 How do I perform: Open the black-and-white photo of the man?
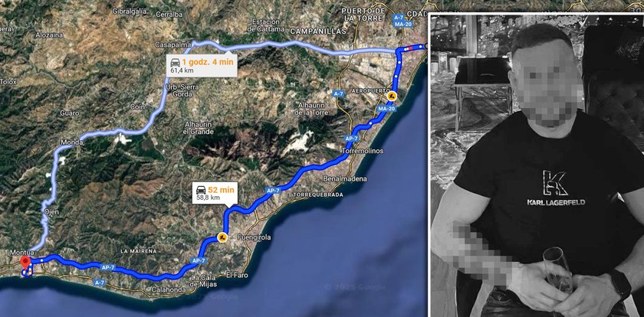point(536,165)
